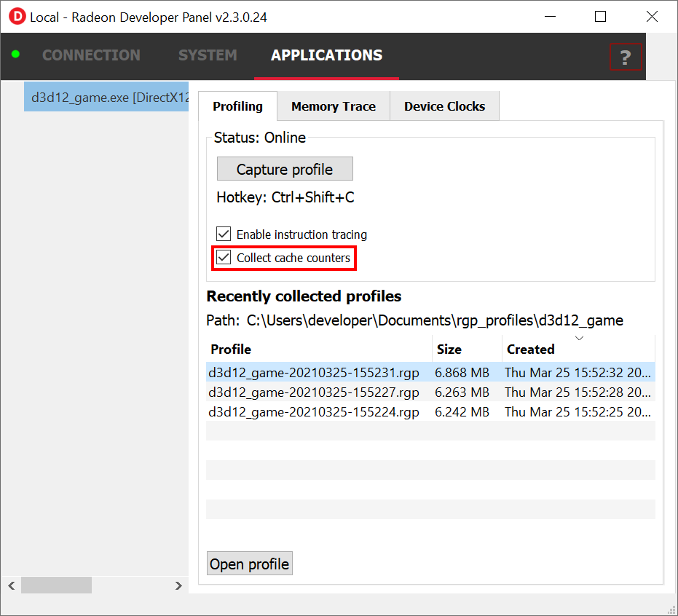Select the APPLICATIONS tab

(x=326, y=55)
